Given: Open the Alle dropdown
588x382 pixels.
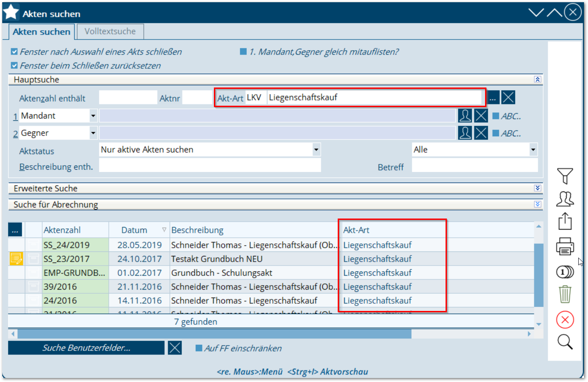Looking at the screenshot, I should [x=533, y=150].
